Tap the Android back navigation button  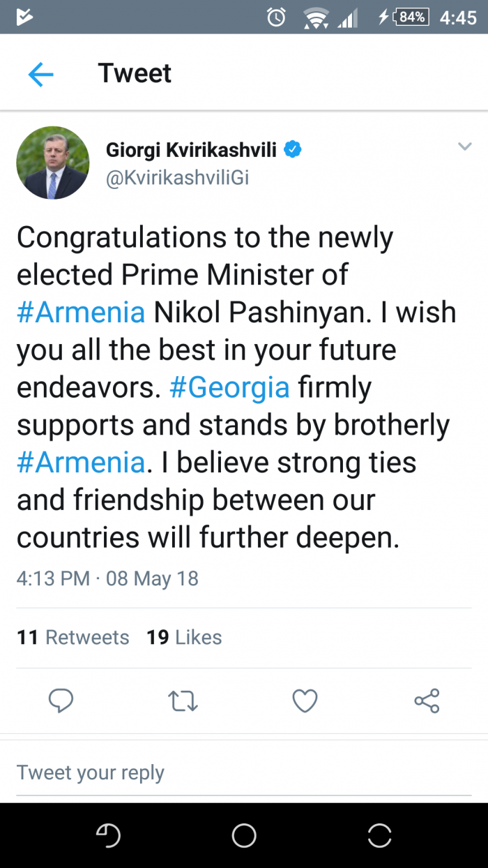pos(109,835)
